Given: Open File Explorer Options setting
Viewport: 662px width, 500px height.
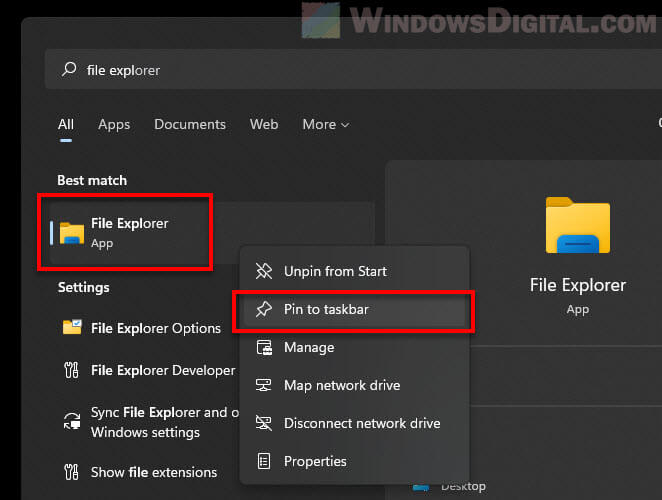Looking at the screenshot, I should pos(156,328).
